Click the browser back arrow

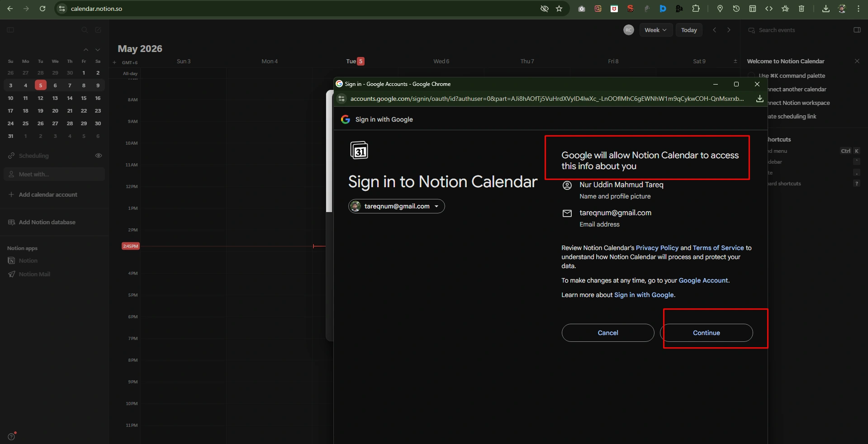click(x=10, y=9)
